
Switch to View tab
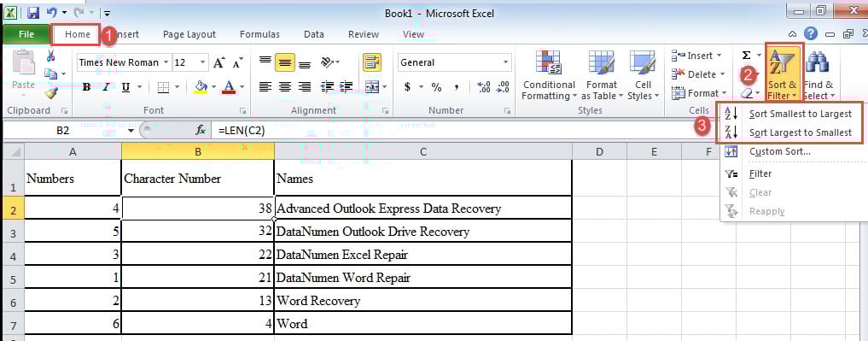[x=413, y=34]
